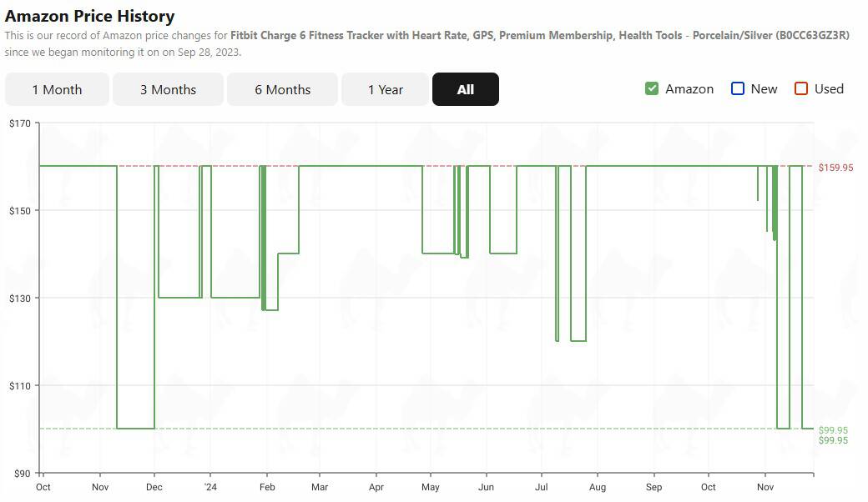The width and height of the screenshot is (868, 502).
Task: Click the Mar label on the timeline
Action: click(320, 487)
